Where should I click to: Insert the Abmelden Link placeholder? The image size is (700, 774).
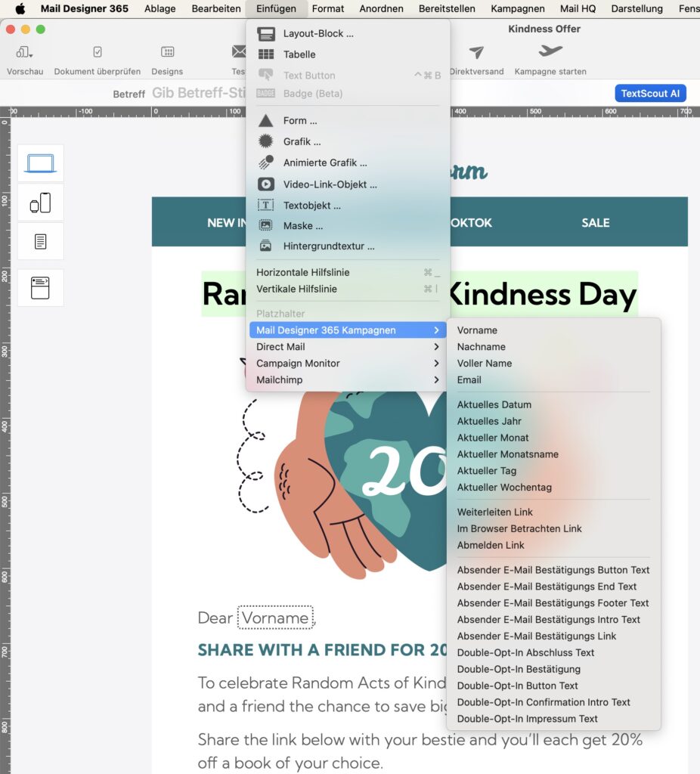553,546
